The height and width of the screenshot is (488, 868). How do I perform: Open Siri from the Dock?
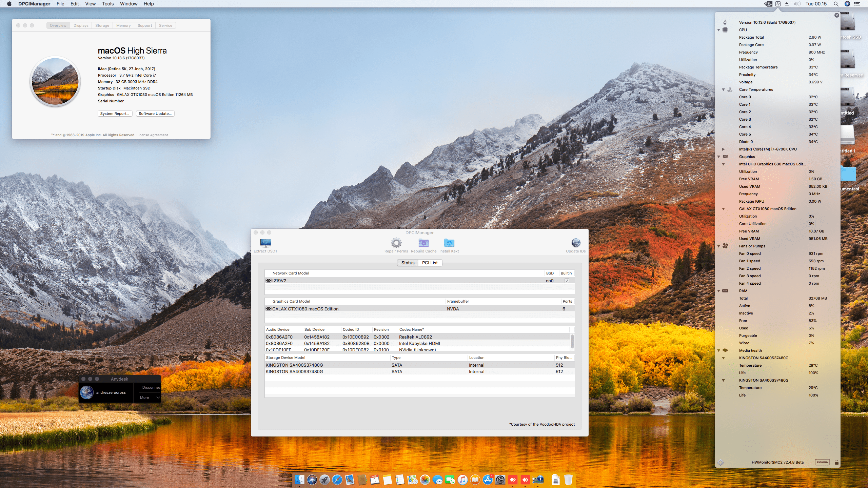pos(312,480)
